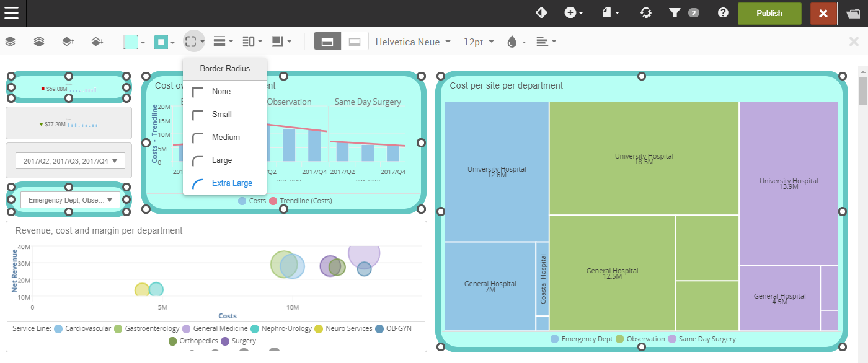868x363 pixels.
Task: Expand the 12pt font size dropdown
Action: (479, 42)
